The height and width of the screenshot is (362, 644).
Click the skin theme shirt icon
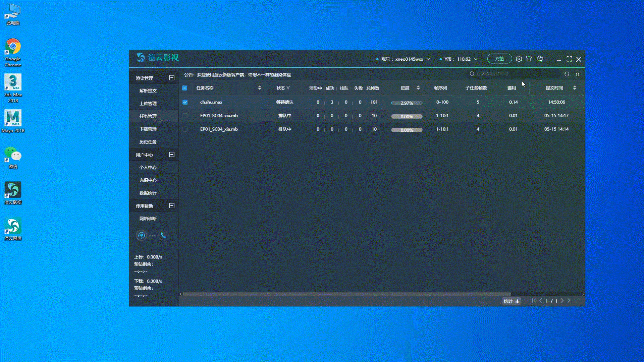click(529, 59)
